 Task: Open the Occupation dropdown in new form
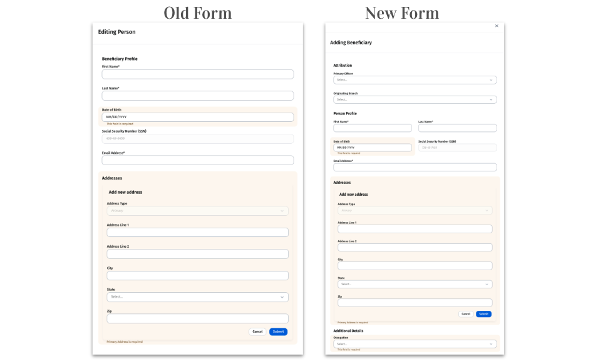[x=415, y=344]
